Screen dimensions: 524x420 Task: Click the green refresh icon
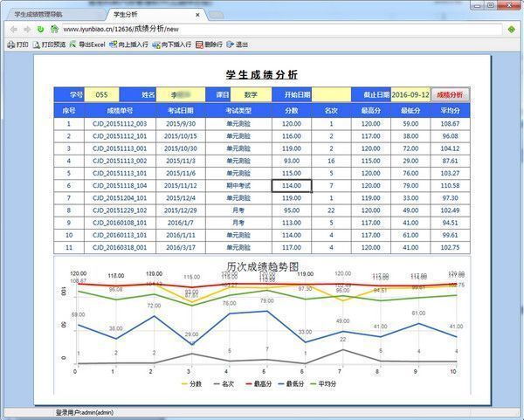pos(40,30)
